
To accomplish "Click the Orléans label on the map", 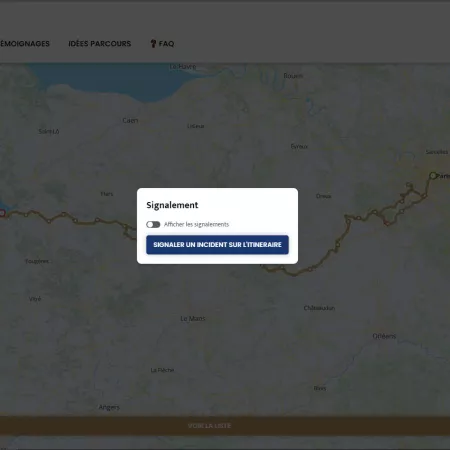I will pos(384,336).
